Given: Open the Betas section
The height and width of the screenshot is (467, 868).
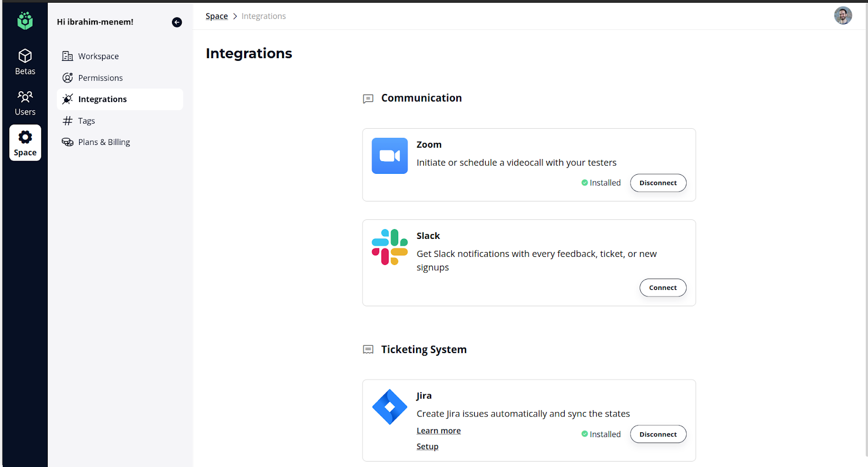Looking at the screenshot, I should tap(25, 62).
